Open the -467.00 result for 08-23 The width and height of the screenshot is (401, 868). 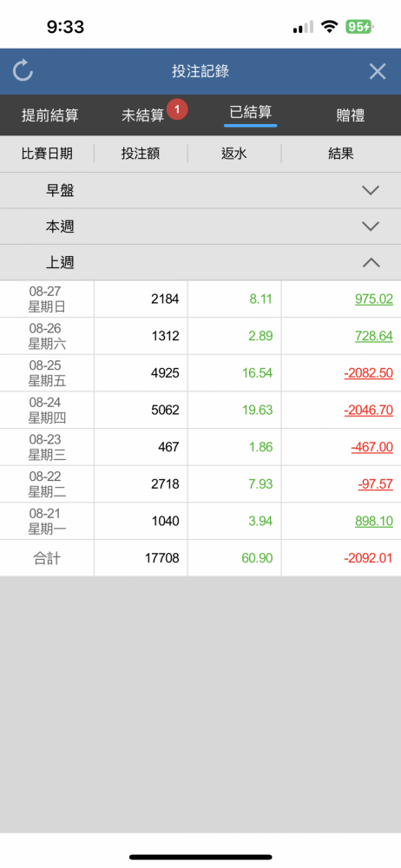click(371, 447)
